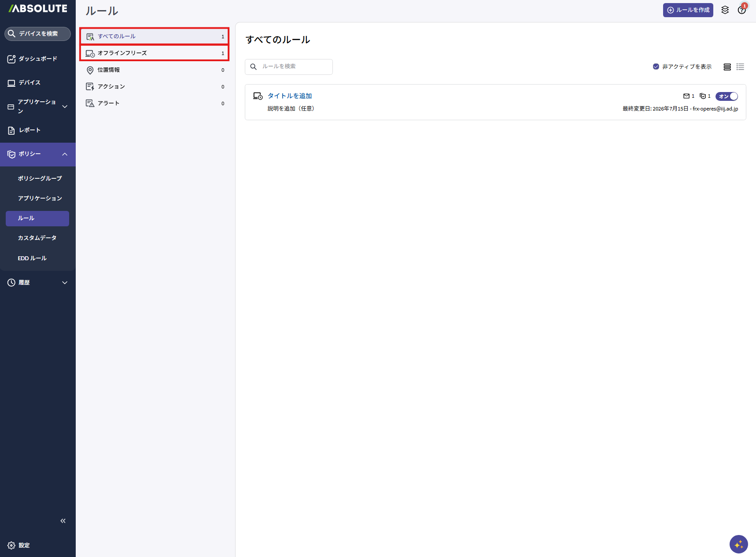Click the laptop icon beside デバイス
The image size is (756, 557).
click(x=11, y=83)
